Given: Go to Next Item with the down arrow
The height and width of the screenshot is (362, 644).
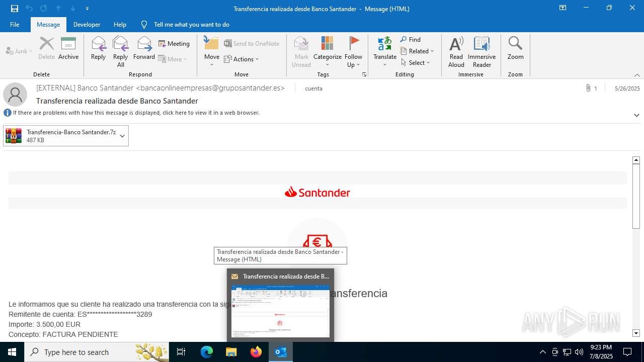Looking at the screenshot, I should pyautogui.click(x=73, y=9).
